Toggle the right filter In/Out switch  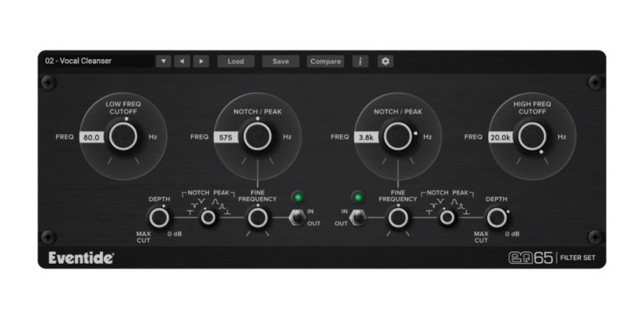(358, 217)
